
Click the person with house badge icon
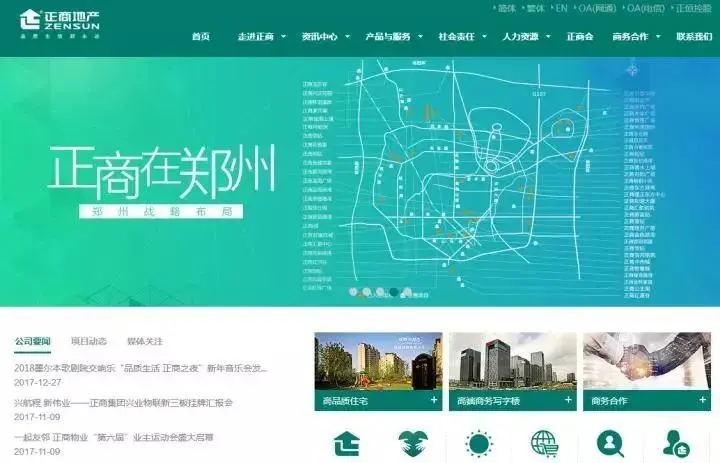click(676, 444)
